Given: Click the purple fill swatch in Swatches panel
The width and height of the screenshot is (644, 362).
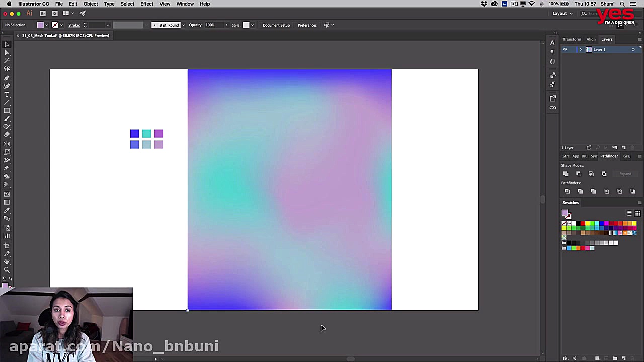Looking at the screenshot, I should click(x=565, y=213).
